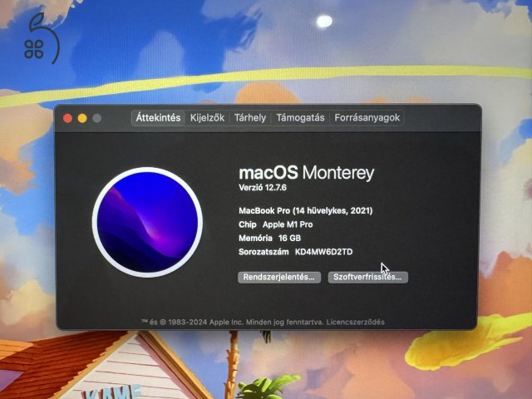The width and height of the screenshot is (532, 399).
Task: Go to the Forrásanyagok tab
Action: [x=367, y=118]
